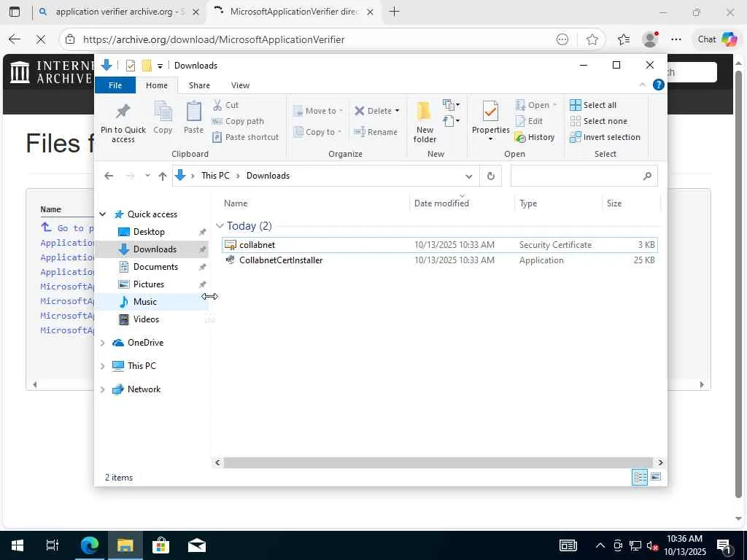Navigate back in File Explorer
This screenshot has width=747, height=560.
109,176
